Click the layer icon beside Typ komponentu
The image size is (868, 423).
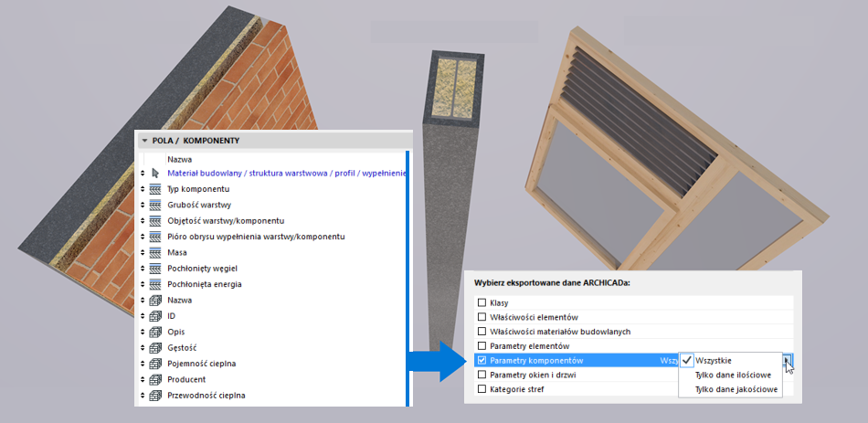click(155, 189)
